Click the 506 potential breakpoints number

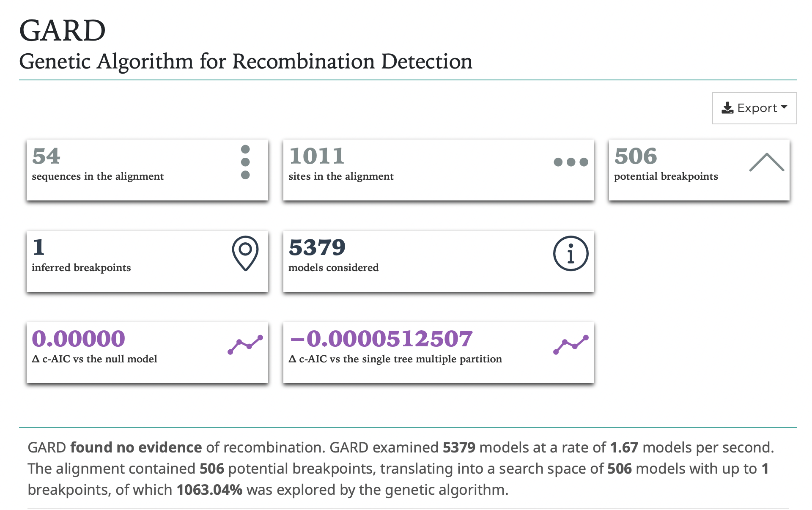click(x=636, y=156)
